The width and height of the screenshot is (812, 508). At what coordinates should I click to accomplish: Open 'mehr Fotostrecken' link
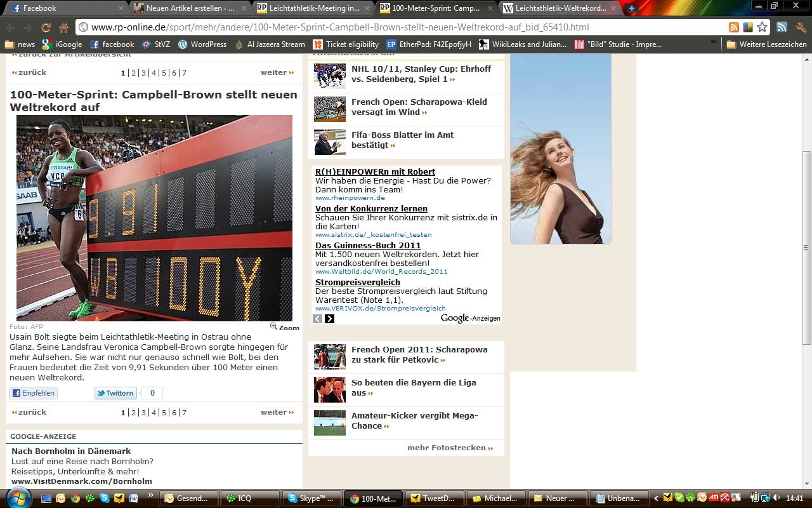coord(450,448)
